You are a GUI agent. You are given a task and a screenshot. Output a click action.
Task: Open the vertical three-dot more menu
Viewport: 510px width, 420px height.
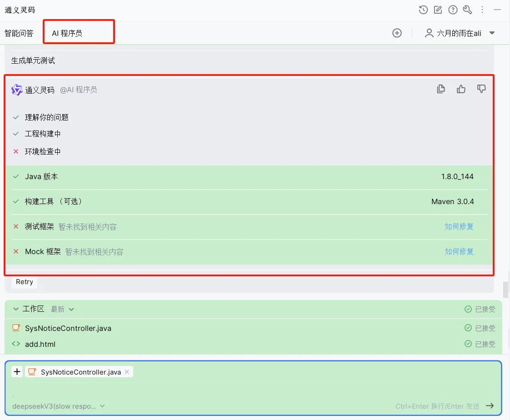pyautogui.click(x=482, y=10)
